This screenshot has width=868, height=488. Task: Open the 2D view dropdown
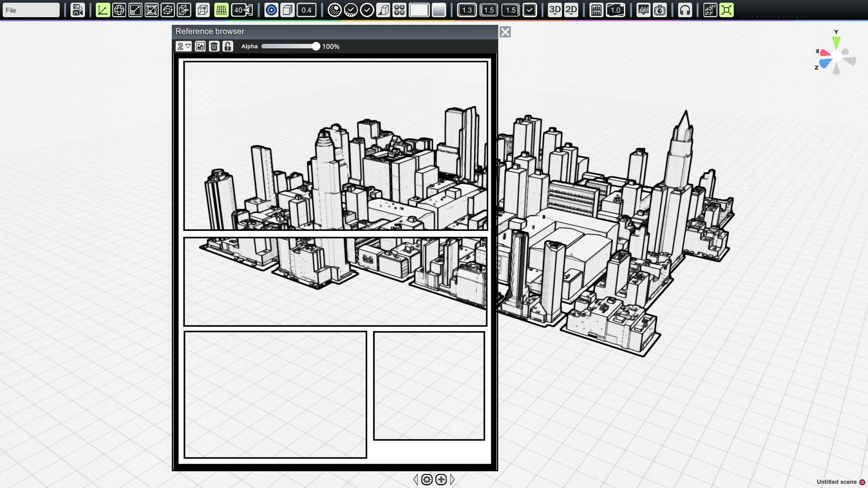click(572, 9)
